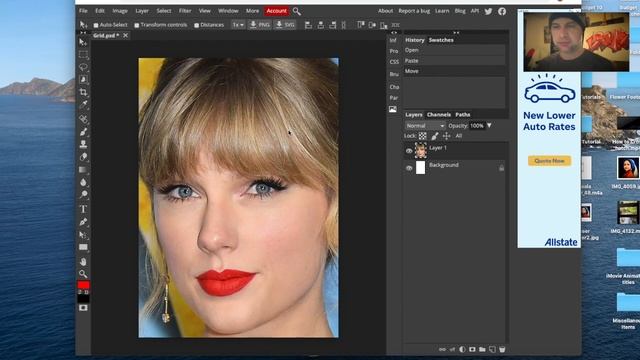The width and height of the screenshot is (640, 360).
Task: Select the Clone Stamp tool
Action: tap(83, 144)
